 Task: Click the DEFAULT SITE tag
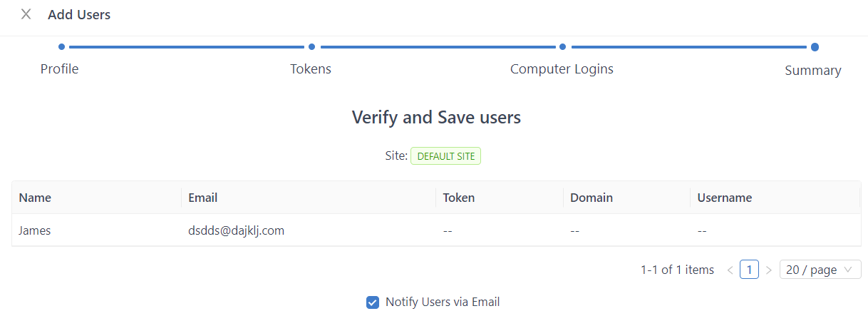445,156
